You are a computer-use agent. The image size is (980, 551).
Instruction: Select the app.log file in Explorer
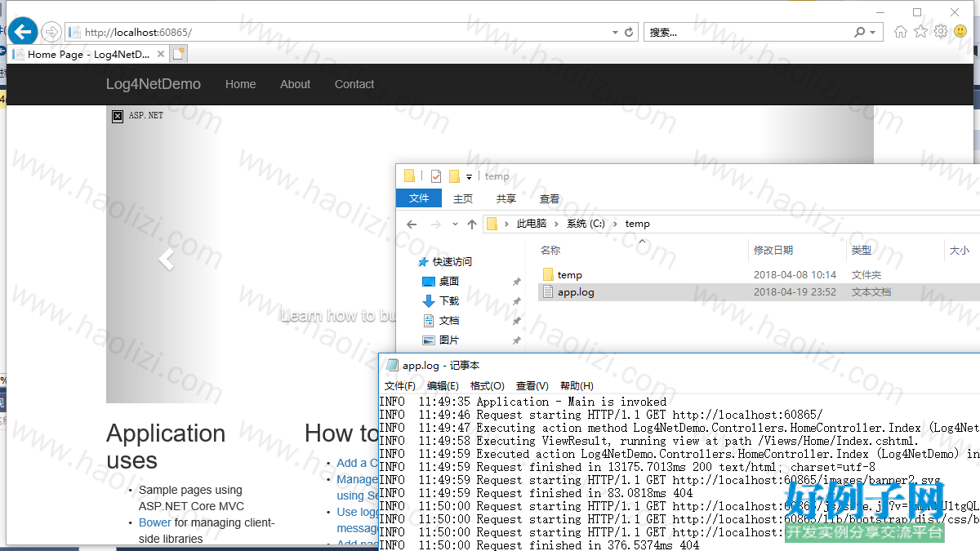[x=759, y=292]
